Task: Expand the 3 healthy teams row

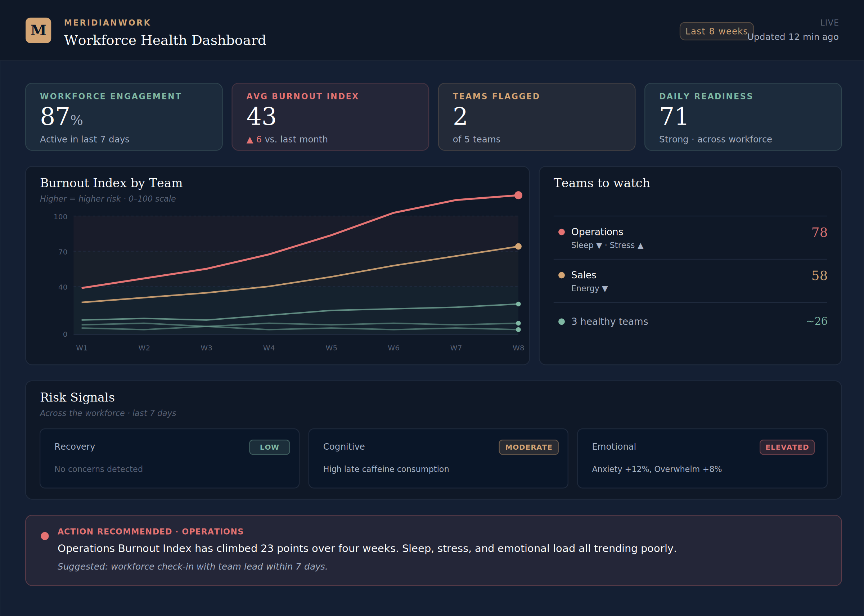Action: click(690, 321)
